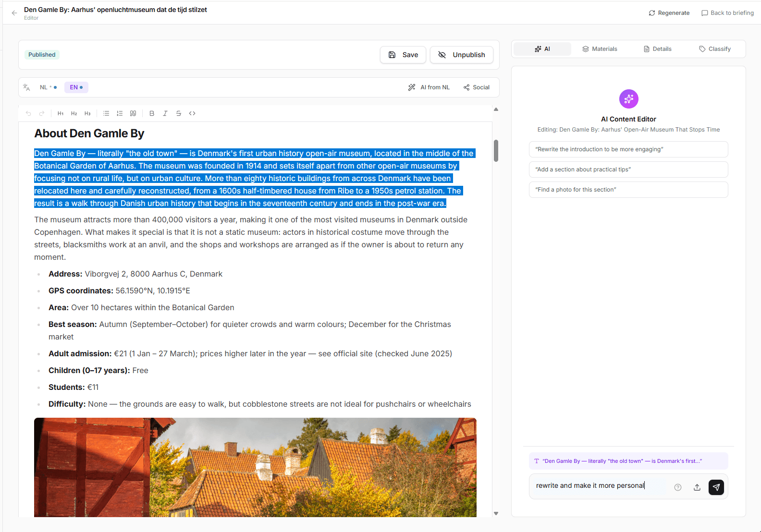
Task: Open the help question-mark icon
Action: coord(678,487)
